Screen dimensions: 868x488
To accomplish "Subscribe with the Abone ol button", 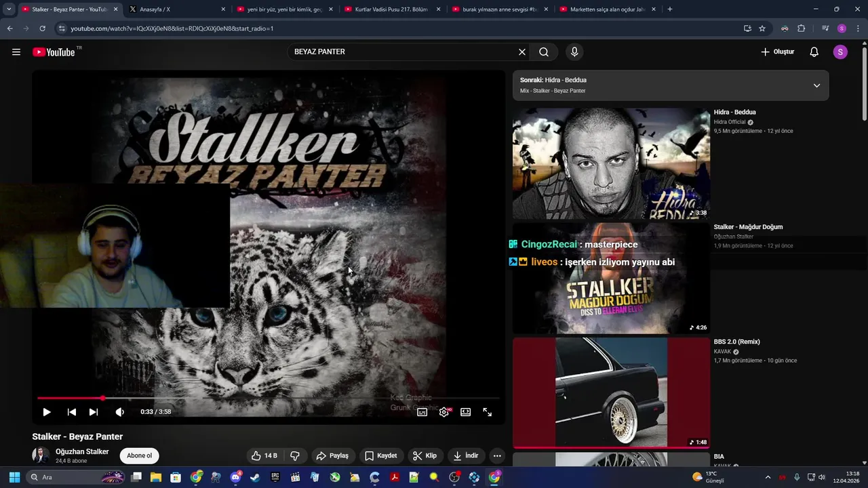I will [x=140, y=455].
